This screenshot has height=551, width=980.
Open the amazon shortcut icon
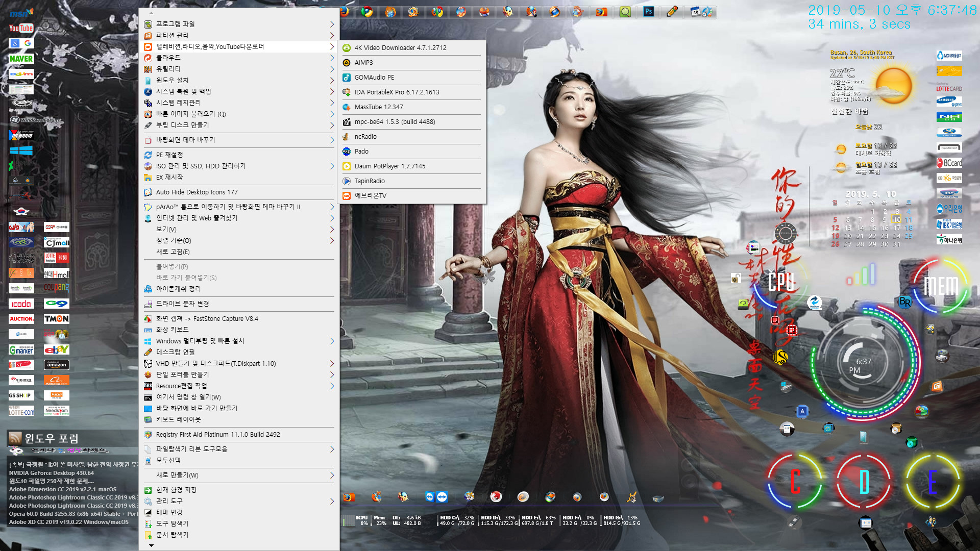57,365
